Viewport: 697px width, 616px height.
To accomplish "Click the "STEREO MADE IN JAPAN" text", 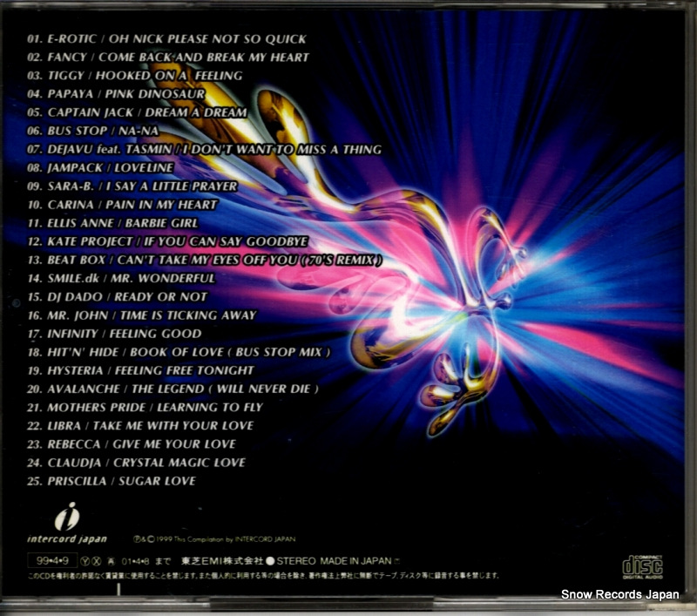I will 334,561.
